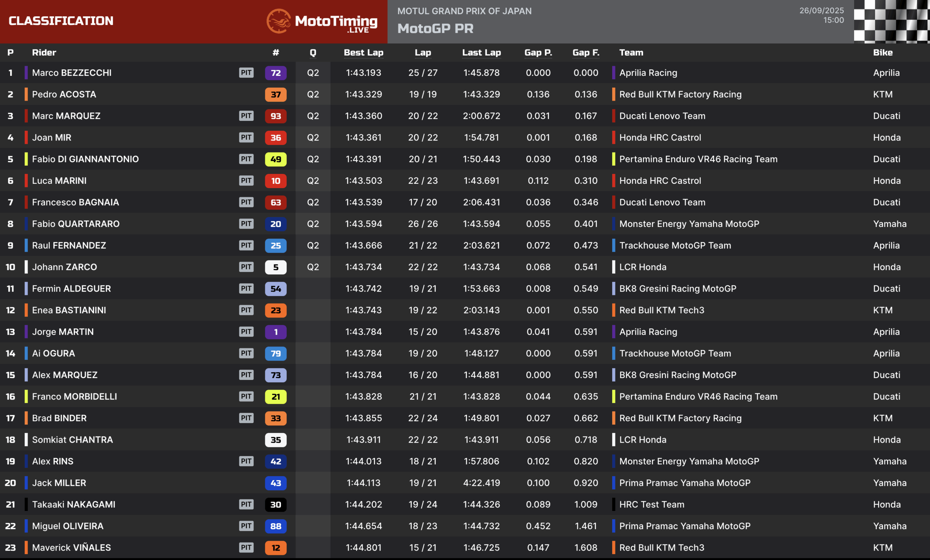
Task: Click the Gap F. column header
Action: [x=586, y=52]
